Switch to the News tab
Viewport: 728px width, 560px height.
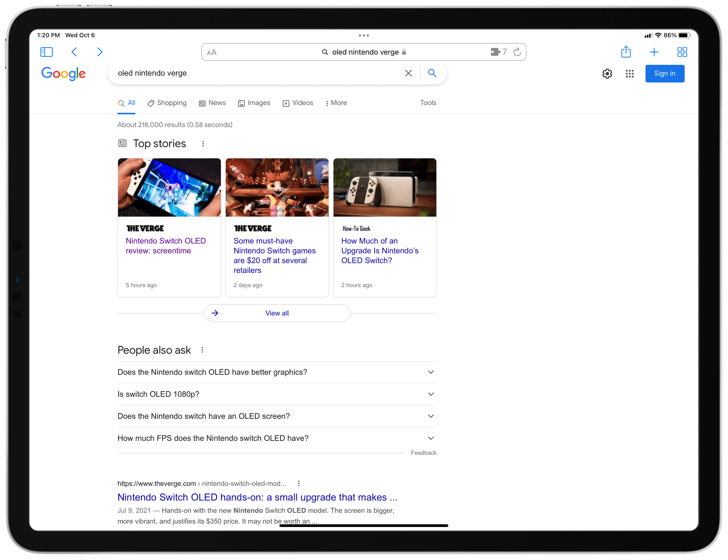coord(212,103)
